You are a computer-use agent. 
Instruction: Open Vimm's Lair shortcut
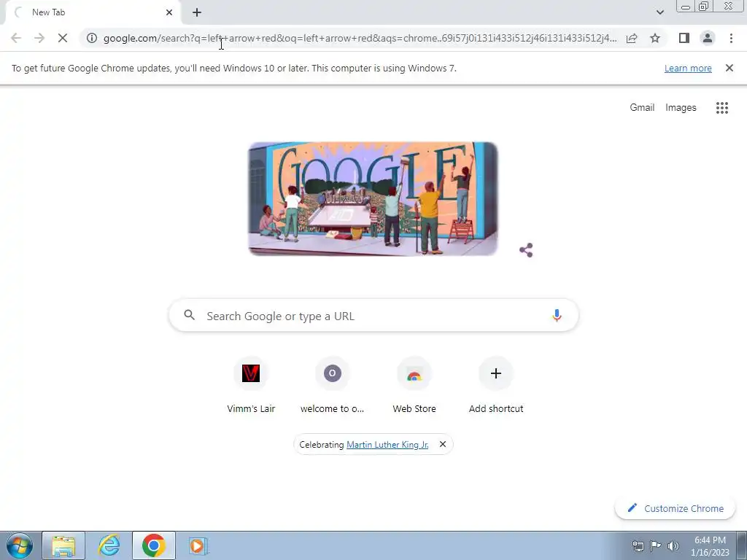point(251,385)
